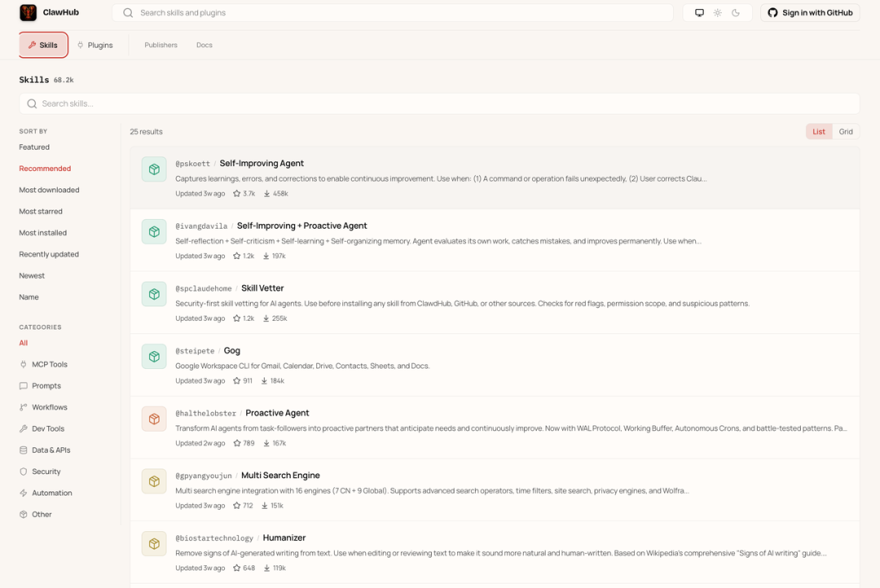
Task: Filter by Other category
Action: point(35,514)
